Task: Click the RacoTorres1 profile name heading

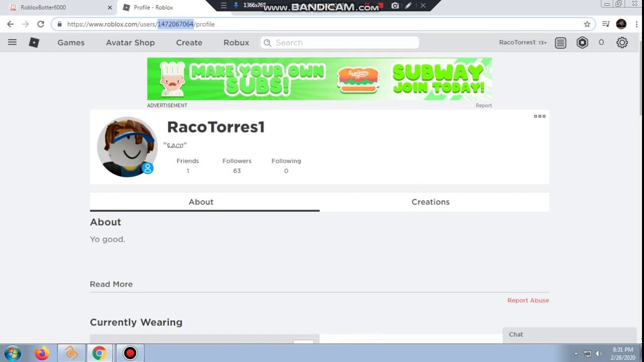Action: pyautogui.click(x=216, y=127)
